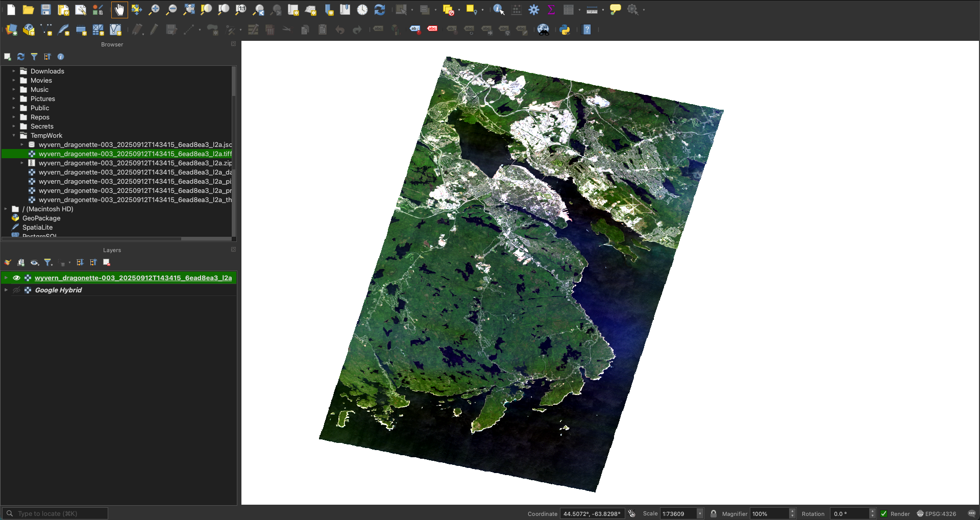Hide the wyvern_dragonette layer with eye icon
The width and height of the screenshot is (980, 520).
click(x=16, y=278)
